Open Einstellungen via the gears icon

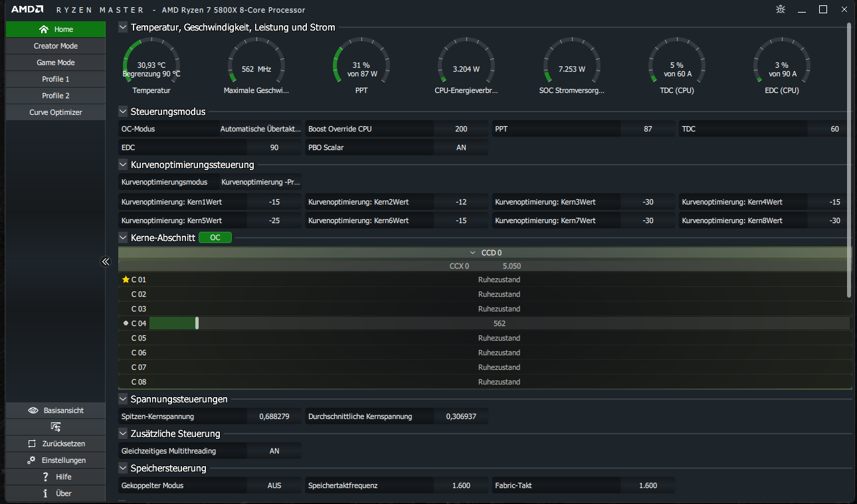point(31,460)
